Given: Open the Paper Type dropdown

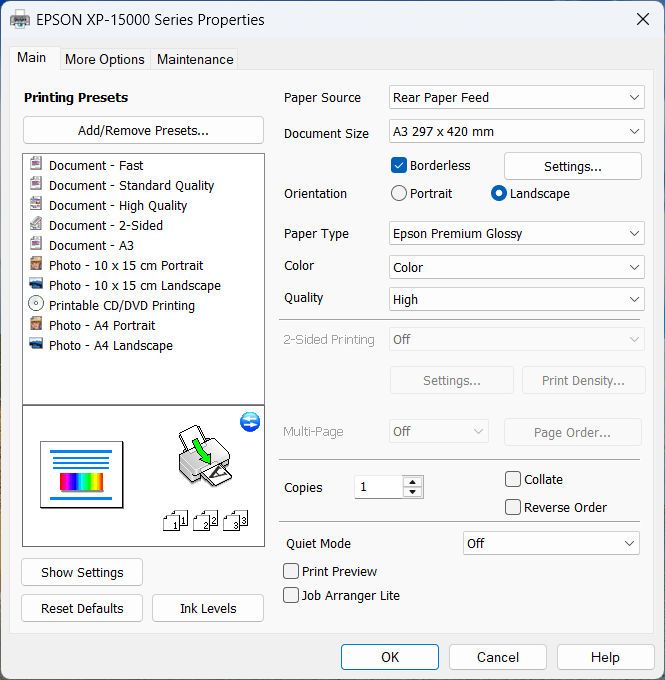Looking at the screenshot, I should point(516,233).
